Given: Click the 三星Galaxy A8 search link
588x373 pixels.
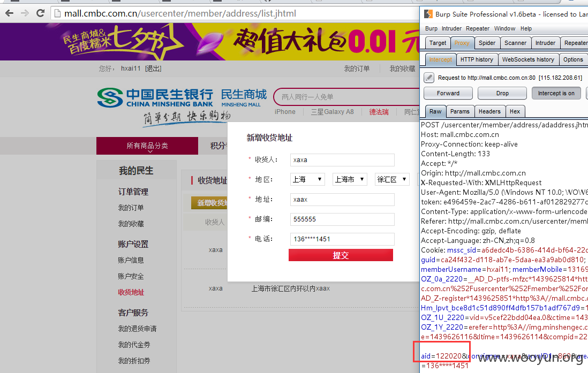Looking at the screenshot, I should [332, 112].
